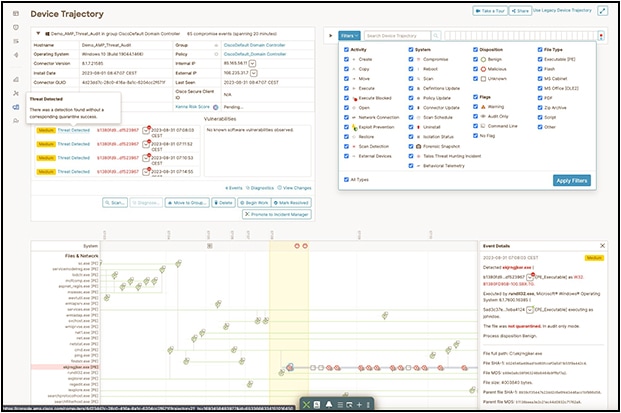
Task: Open the Events link
Action: point(234,188)
